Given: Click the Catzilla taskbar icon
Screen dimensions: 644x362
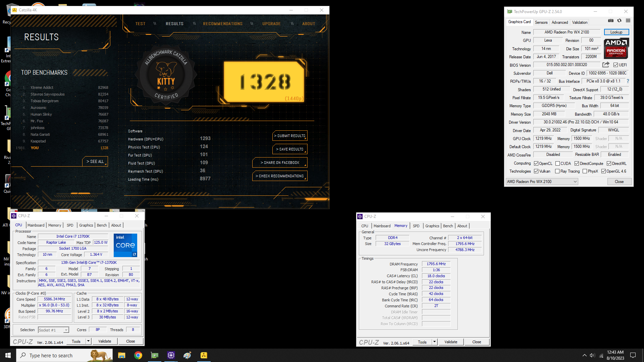Looking at the screenshot, I should click(x=204, y=355).
